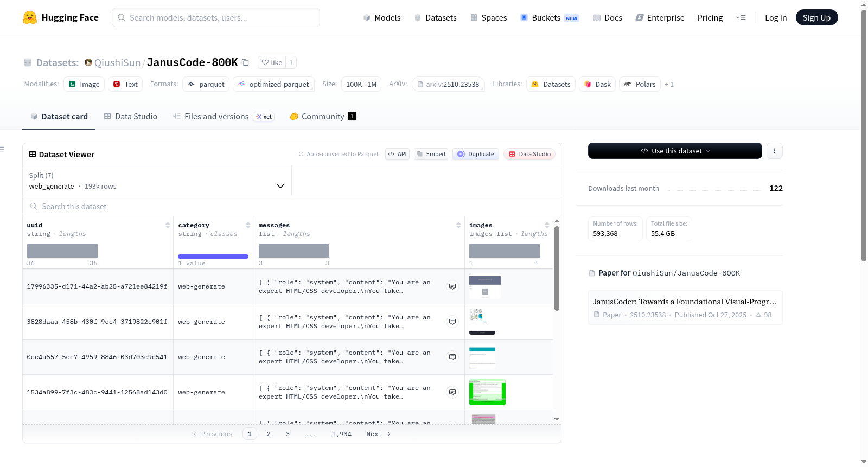This screenshot has width=868, height=467.
Task: Go to the Next page
Action: coord(379,434)
